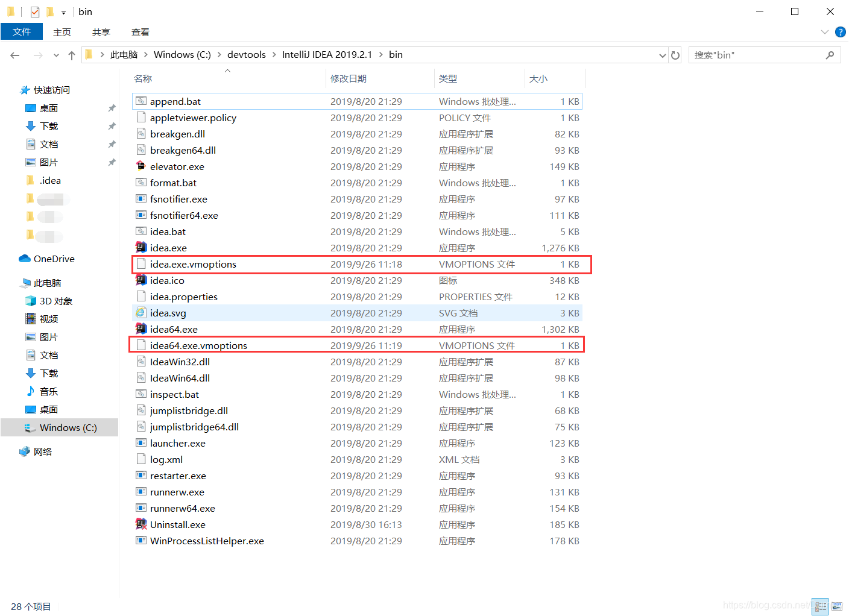Image resolution: width=849 pixels, height=616 pixels.
Task: Select 视频 in navigation pane
Action: pos(49,319)
